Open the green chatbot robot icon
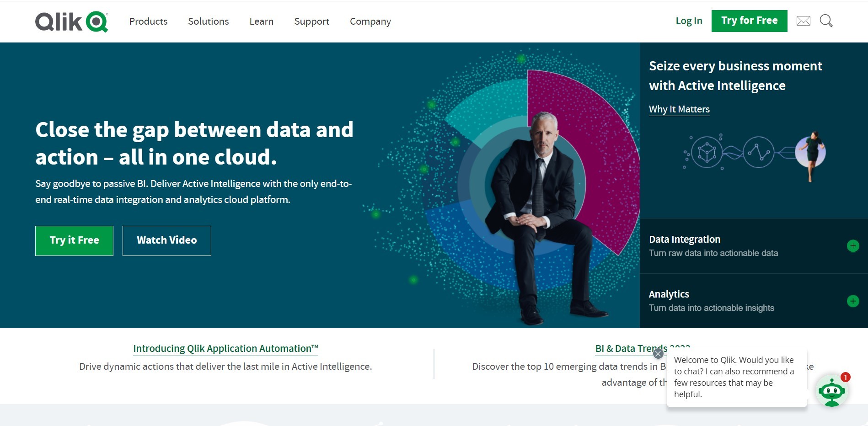 832,391
